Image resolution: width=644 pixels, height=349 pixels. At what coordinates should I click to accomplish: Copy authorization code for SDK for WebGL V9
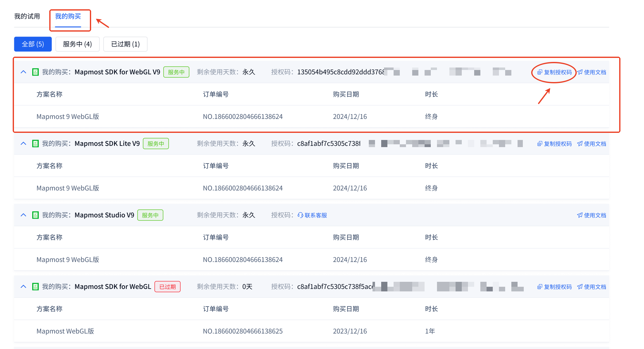(554, 72)
